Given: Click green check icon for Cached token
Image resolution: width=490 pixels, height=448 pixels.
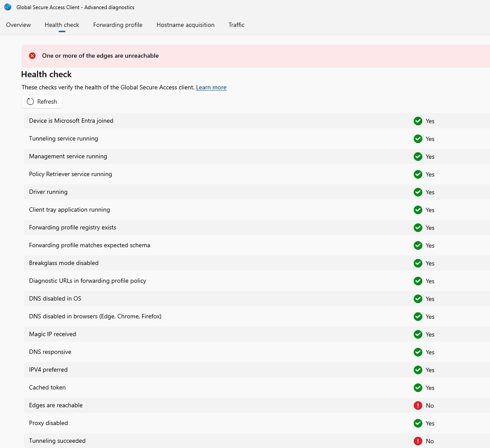Looking at the screenshot, I should pos(418,388).
